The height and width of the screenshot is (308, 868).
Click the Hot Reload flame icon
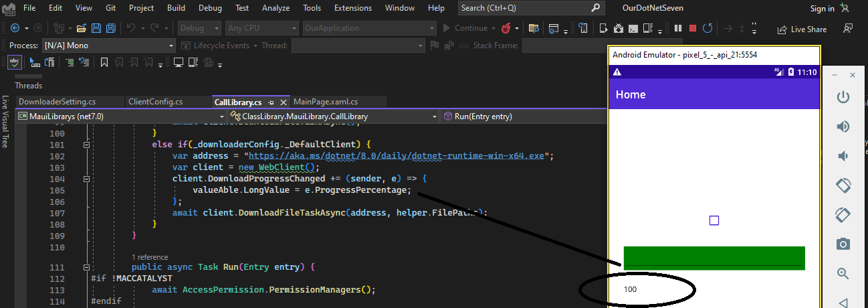[507, 29]
